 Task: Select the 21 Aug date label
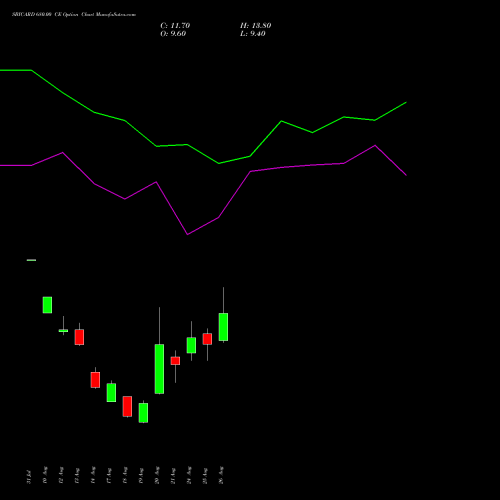pyautogui.click(x=173, y=475)
